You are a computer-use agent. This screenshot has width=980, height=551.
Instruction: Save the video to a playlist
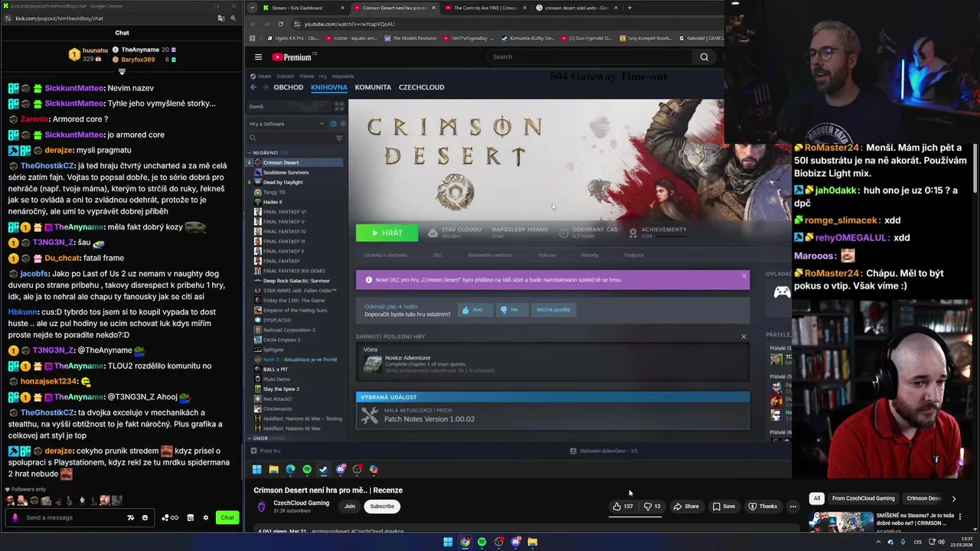[724, 506]
